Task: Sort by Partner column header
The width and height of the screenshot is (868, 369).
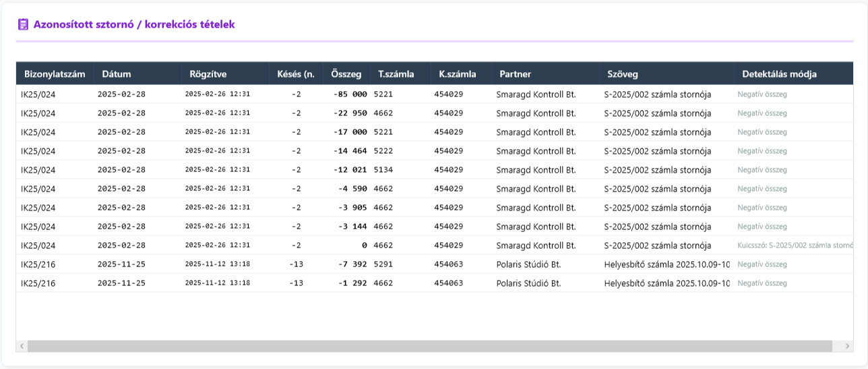Action: (515, 74)
